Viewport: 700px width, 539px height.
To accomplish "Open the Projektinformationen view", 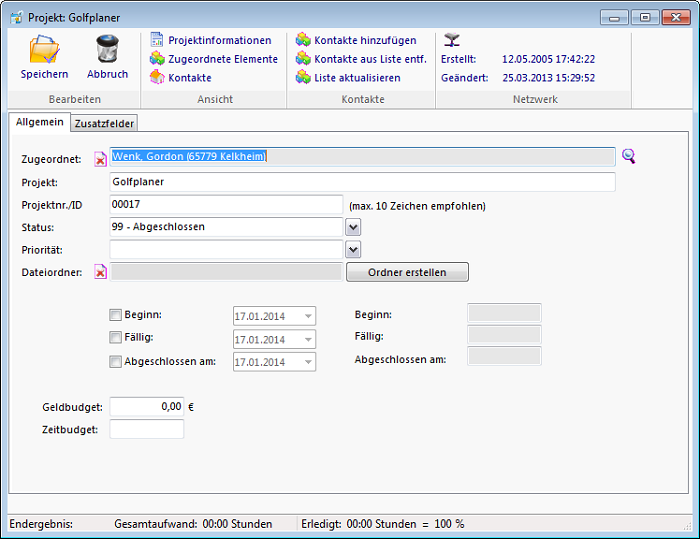I will [x=220, y=40].
